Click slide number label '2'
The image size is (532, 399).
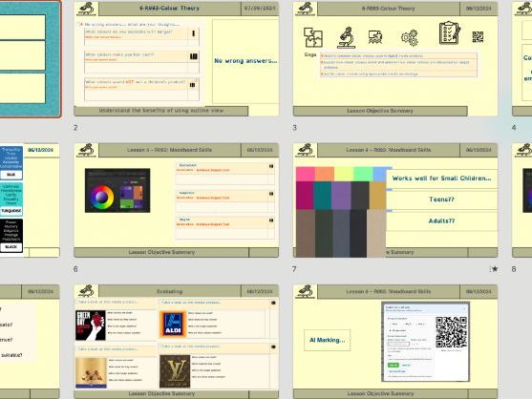coord(75,128)
